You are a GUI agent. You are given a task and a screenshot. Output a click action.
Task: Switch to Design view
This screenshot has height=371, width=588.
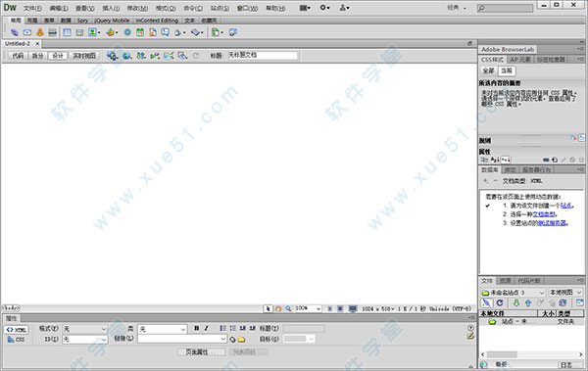pyautogui.click(x=58, y=56)
